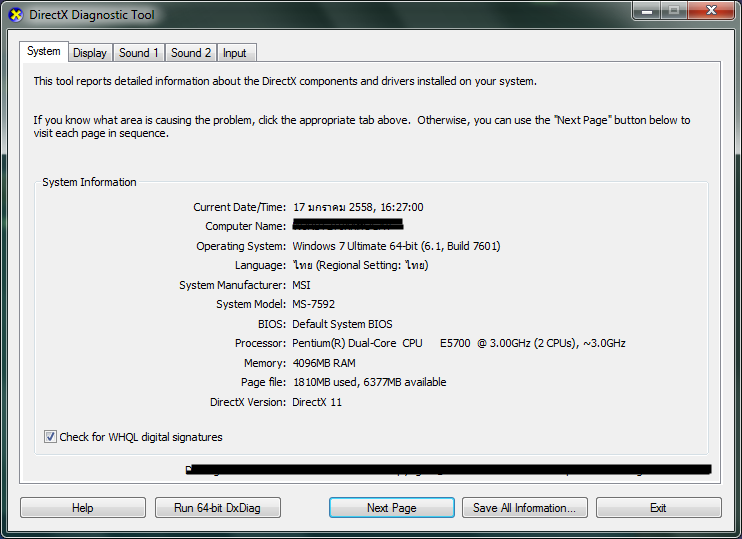This screenshot has width=742, height=539.
Task: Open the Input tab
Action: click(x=235, y=53)
